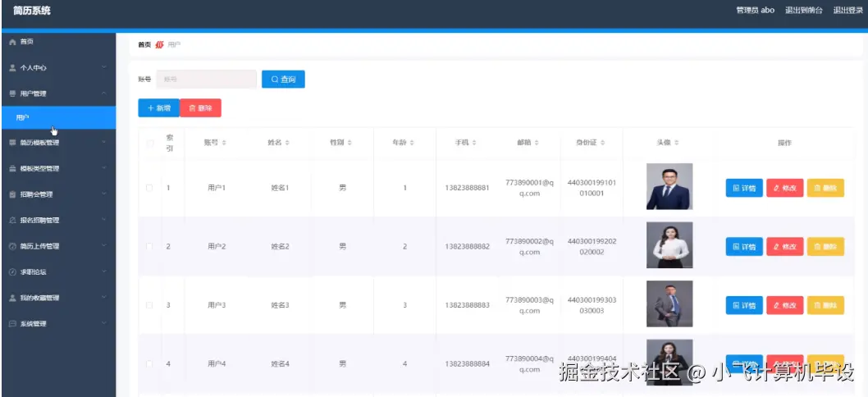
Task: Click the yellow 删除 for 用户2
Action: (825, 247)
